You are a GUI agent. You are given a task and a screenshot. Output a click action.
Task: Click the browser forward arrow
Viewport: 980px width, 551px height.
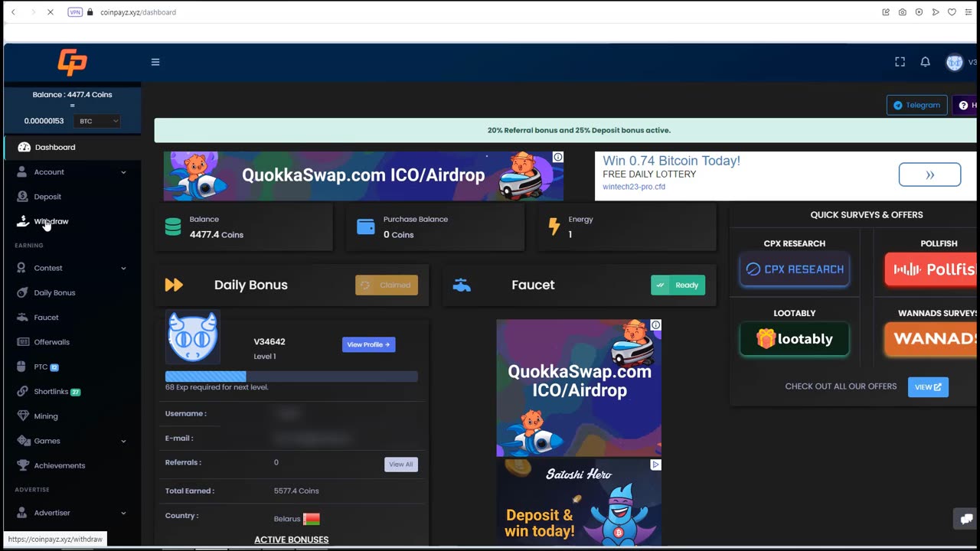[32, 12]
